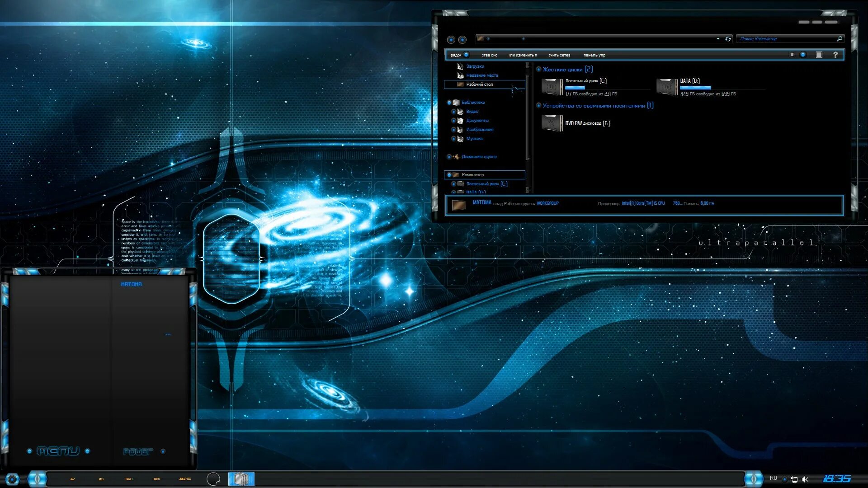
Task: Open the DATA (D:) drive icon in main pane
Action: pyautogui.click(x=667, y=87)
